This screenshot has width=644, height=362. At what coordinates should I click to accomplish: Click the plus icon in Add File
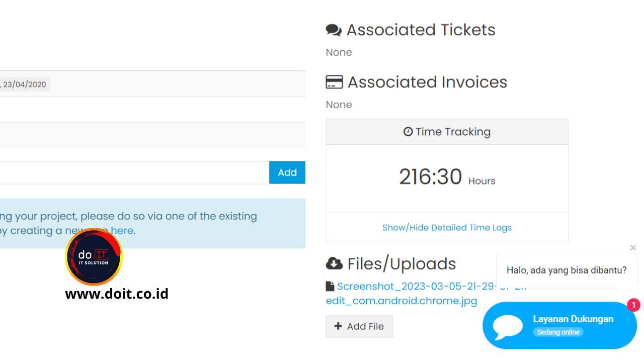coord(338,326)
